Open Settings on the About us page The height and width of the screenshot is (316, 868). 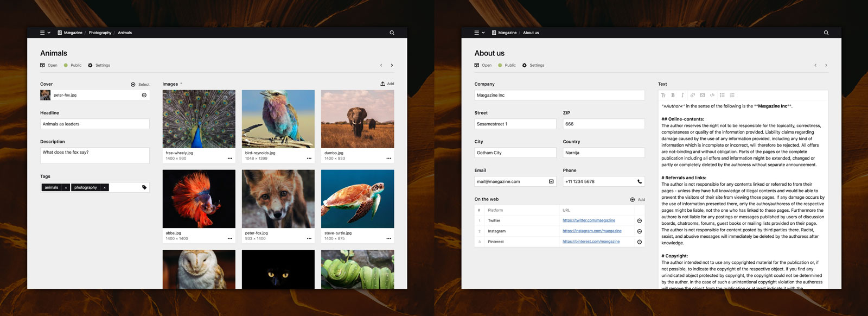pyautogui.click(x=533, y=65)
